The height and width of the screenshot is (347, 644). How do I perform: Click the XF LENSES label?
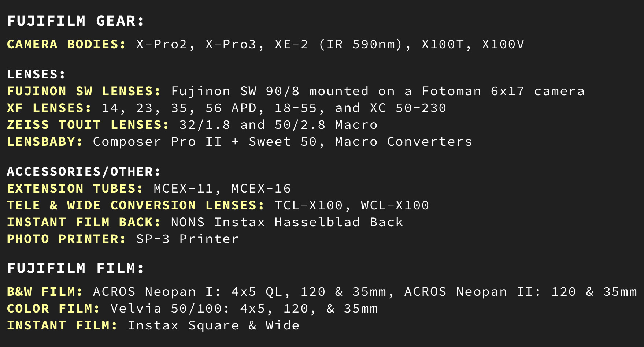49,108
